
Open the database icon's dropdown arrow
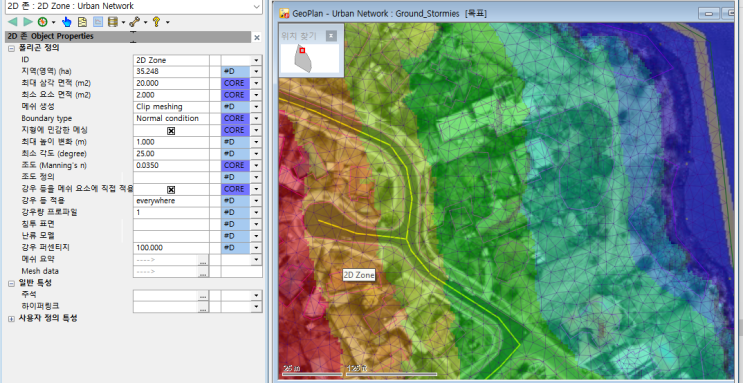[123, 22]
